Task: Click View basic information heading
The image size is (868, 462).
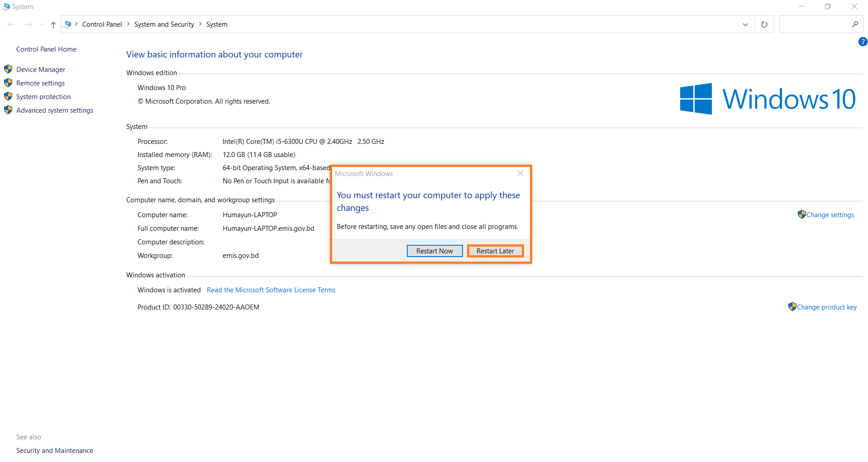Action: 215,54
